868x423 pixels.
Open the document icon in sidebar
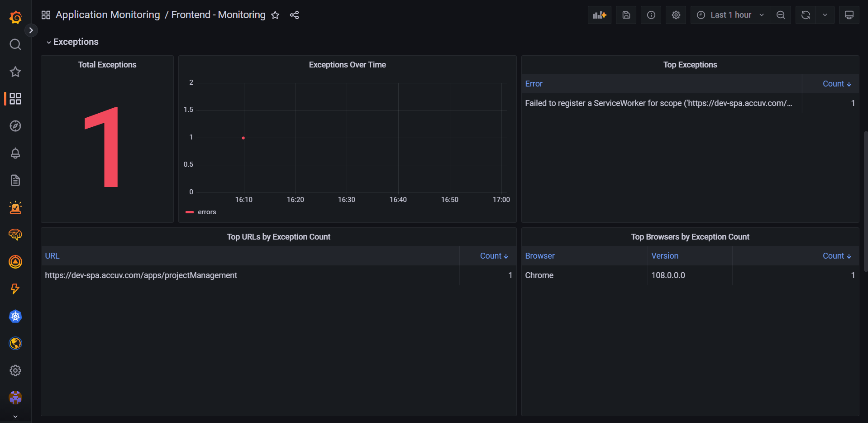[15, 180]
